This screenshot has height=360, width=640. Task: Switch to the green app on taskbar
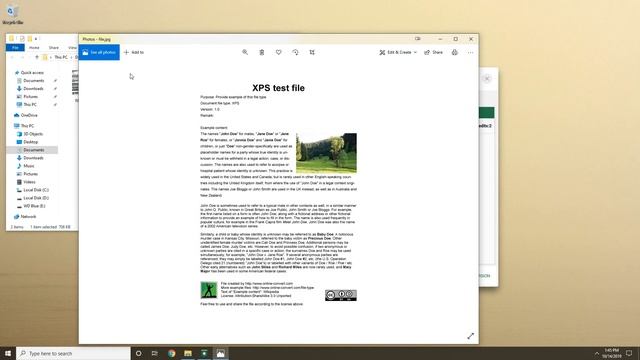point(204,353)
